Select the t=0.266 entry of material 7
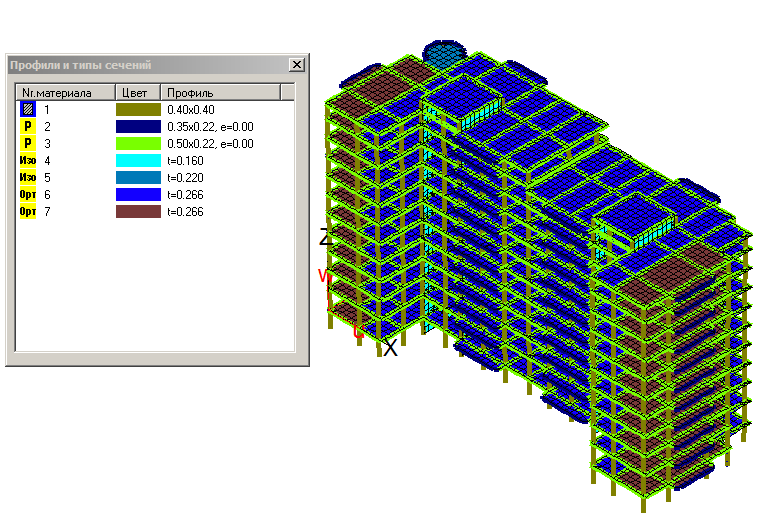Screen dimensions: 760x519 (x=185, y=212)
